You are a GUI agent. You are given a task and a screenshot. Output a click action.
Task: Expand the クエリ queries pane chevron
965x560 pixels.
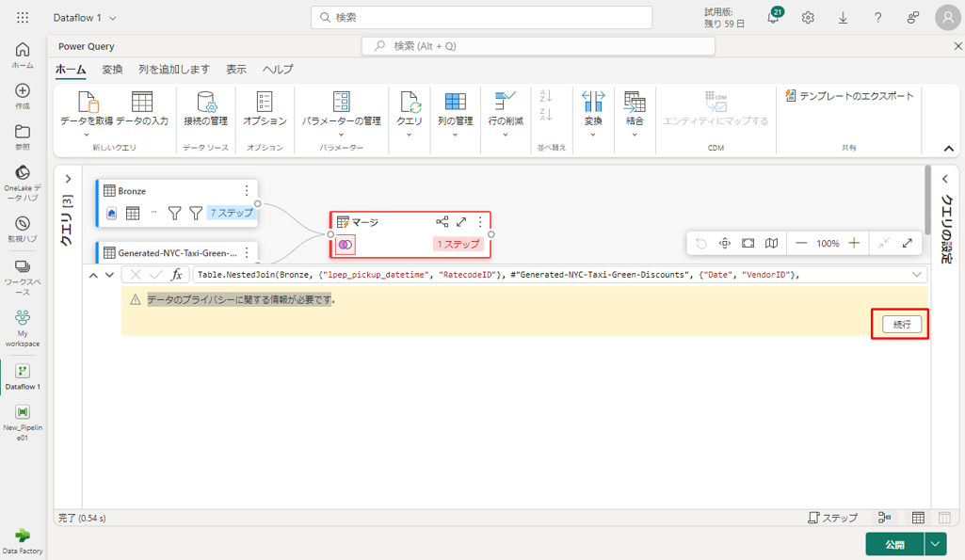coord(68,179)
